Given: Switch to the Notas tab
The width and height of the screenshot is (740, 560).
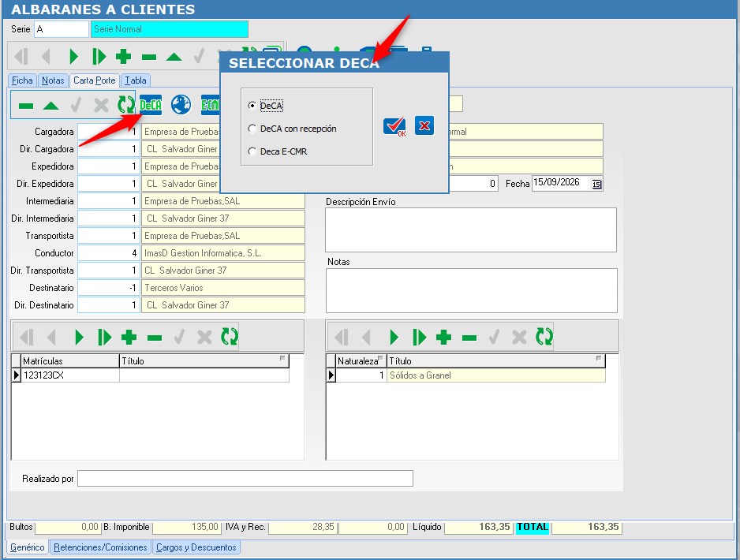Looking at the screenshot, I should 53,80.
